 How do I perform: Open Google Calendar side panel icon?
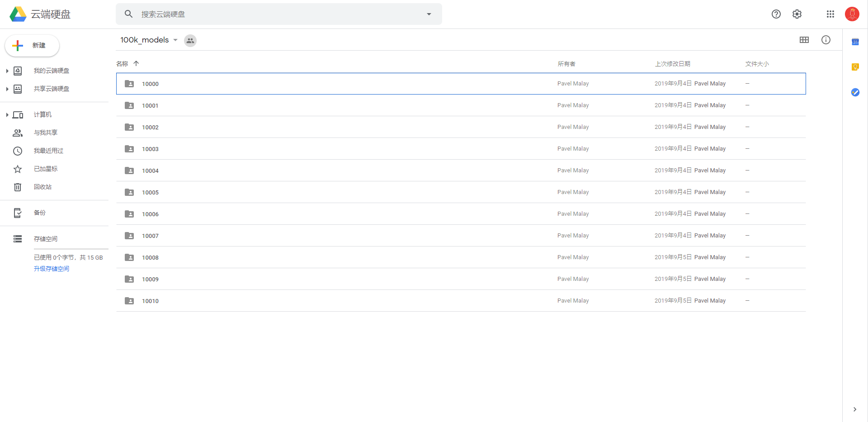[855, 42]
